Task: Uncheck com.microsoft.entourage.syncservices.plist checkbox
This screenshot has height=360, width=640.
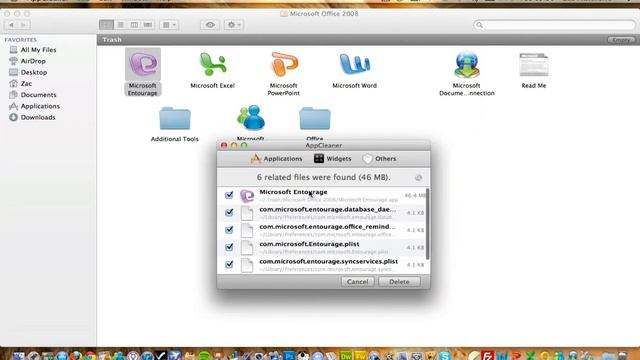Action: [x=229, y=264]
